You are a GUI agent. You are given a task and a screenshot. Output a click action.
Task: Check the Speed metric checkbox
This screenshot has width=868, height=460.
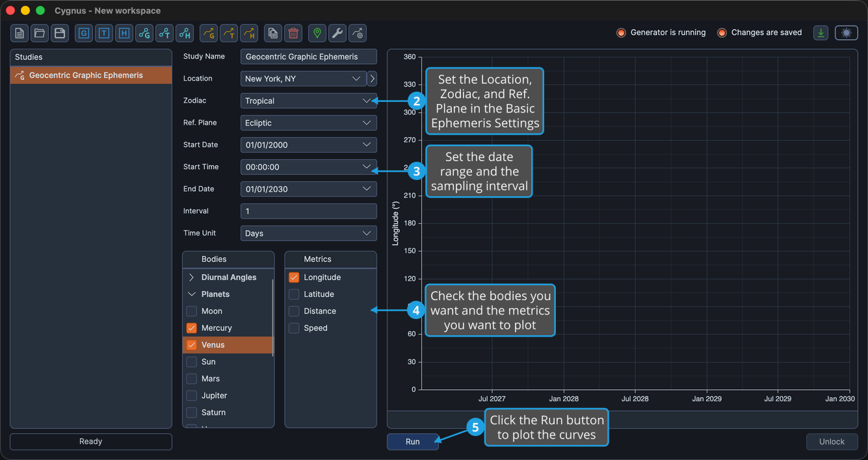294,328
